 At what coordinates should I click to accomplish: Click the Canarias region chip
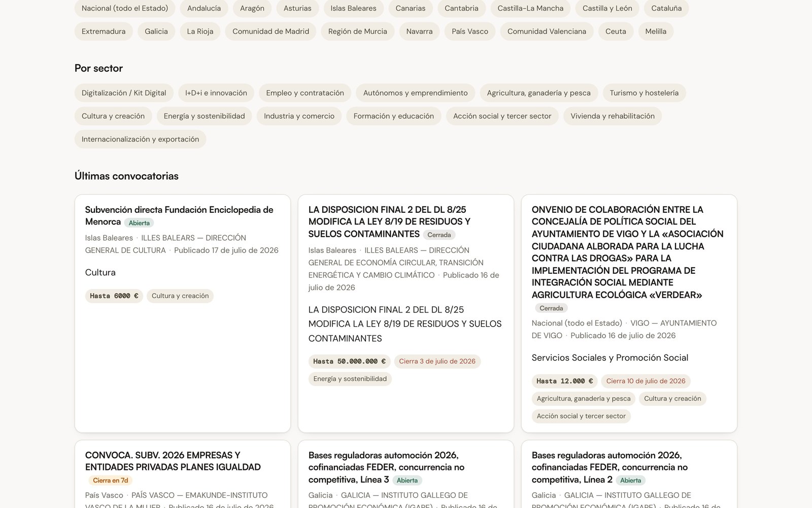(411, 9)
